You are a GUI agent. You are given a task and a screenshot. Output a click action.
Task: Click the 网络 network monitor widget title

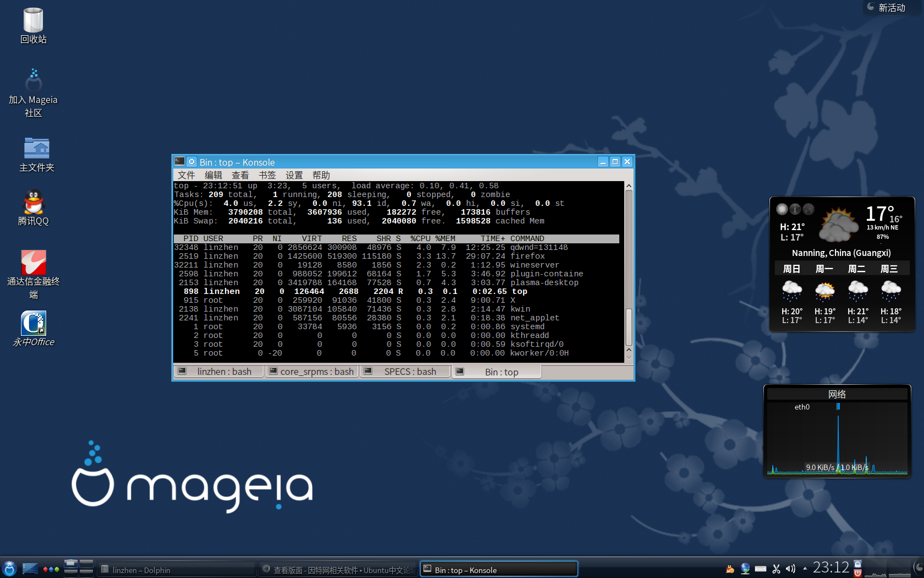point(837,394)
